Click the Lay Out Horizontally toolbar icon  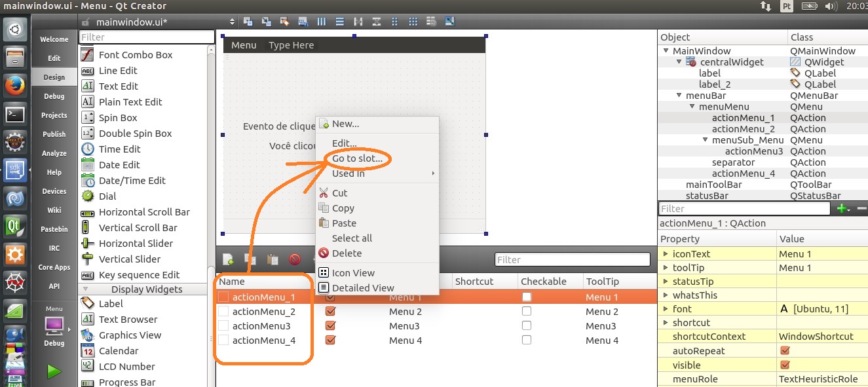click(321, 22)
